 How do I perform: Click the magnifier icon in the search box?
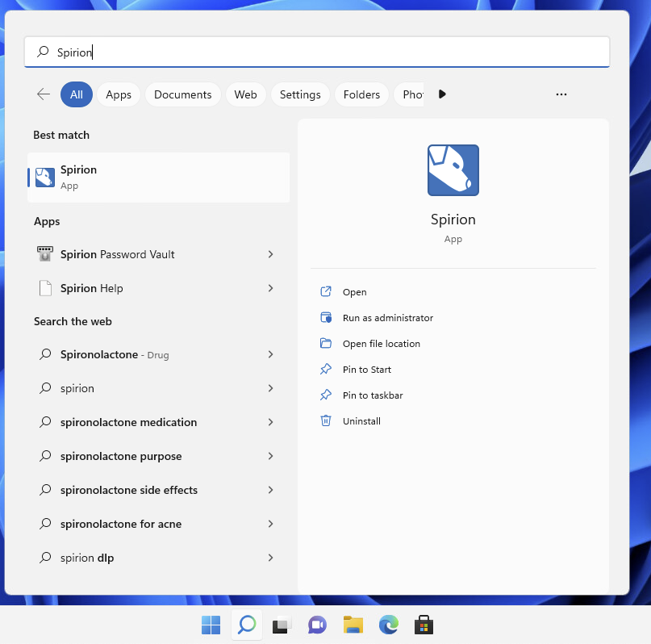(x=43, y=52)
